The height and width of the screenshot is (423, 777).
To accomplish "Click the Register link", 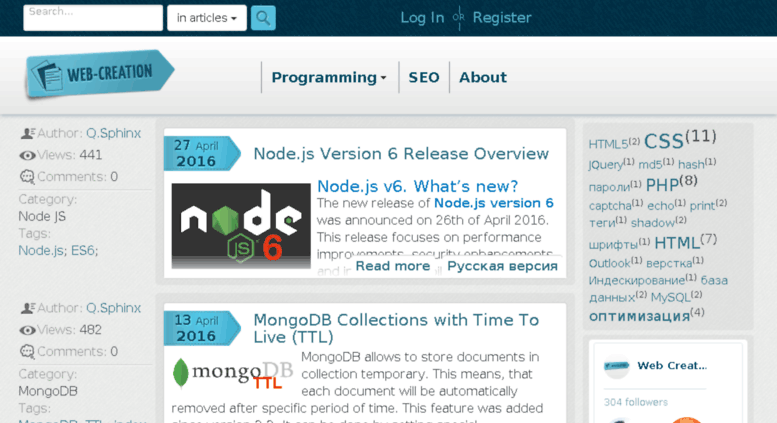I will coord(501,18).
